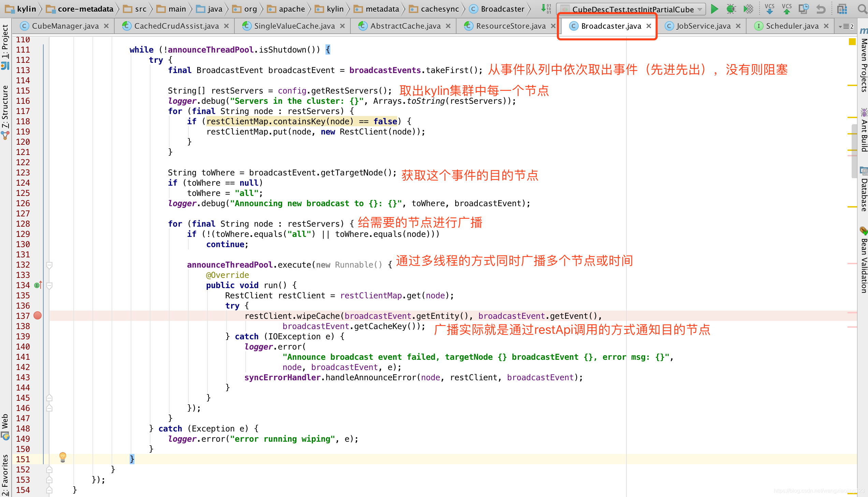
Task: Collapse the fold end marker at line 154
Action: (x=49, y=490)
